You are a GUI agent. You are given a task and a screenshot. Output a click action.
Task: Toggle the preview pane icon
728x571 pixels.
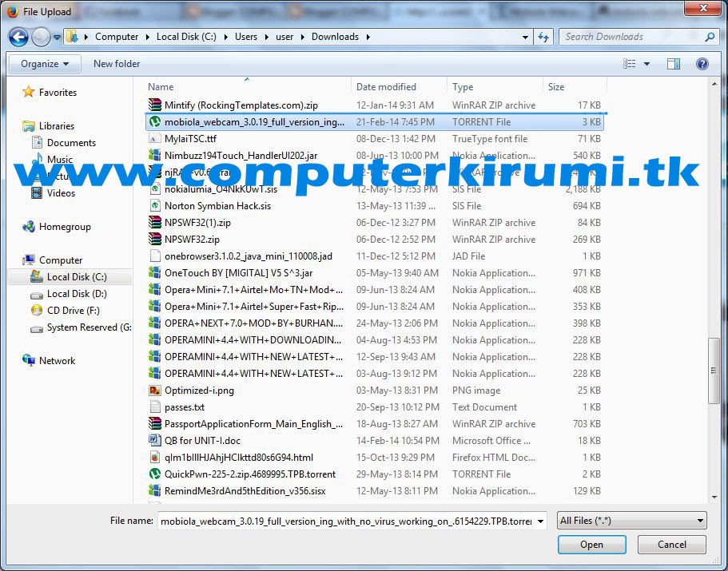pos(673,64)
